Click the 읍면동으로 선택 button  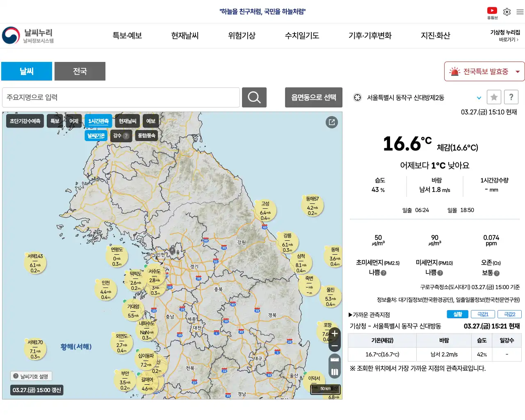click(x=313, y=97)
